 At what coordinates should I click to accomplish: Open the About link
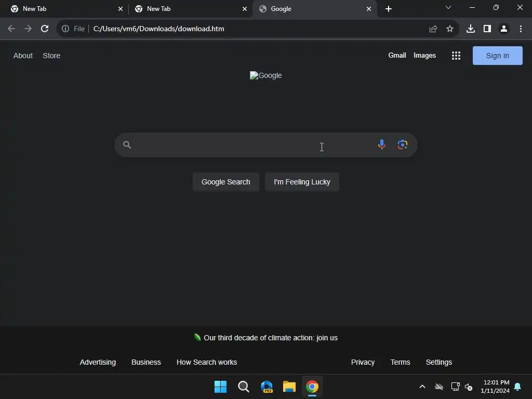click(23, 56)
